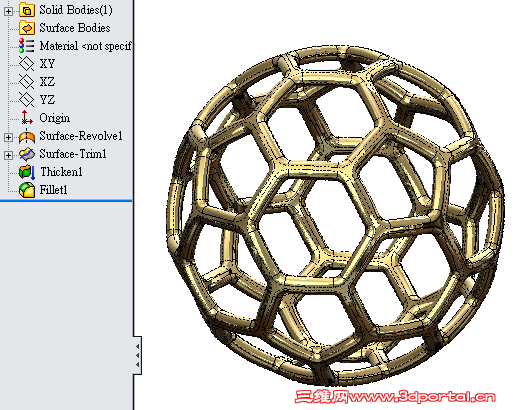Click the Surface-Revolve1 feature icon
This screenshot has width=515, height=410.
(x=27, y=136)
